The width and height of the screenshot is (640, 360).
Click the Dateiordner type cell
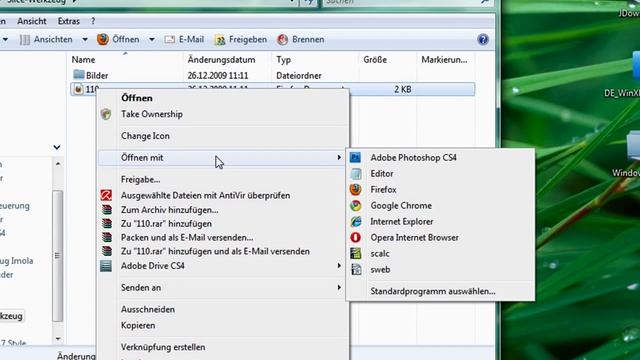[299, 76]
